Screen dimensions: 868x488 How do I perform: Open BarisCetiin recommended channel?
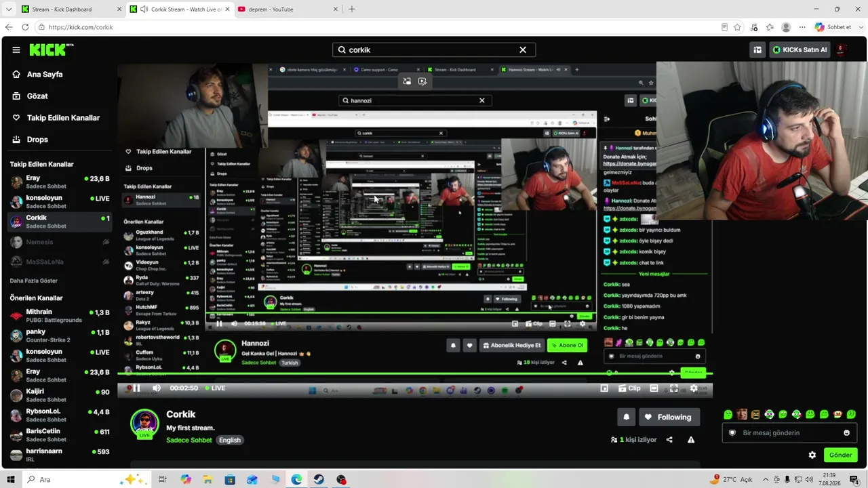point(60,434)
